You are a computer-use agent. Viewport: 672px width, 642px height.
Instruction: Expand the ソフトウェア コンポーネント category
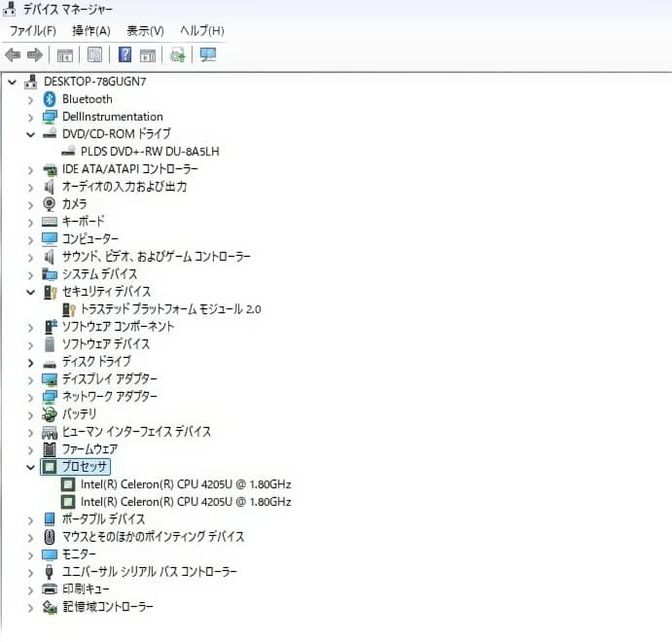pos(30,328)
